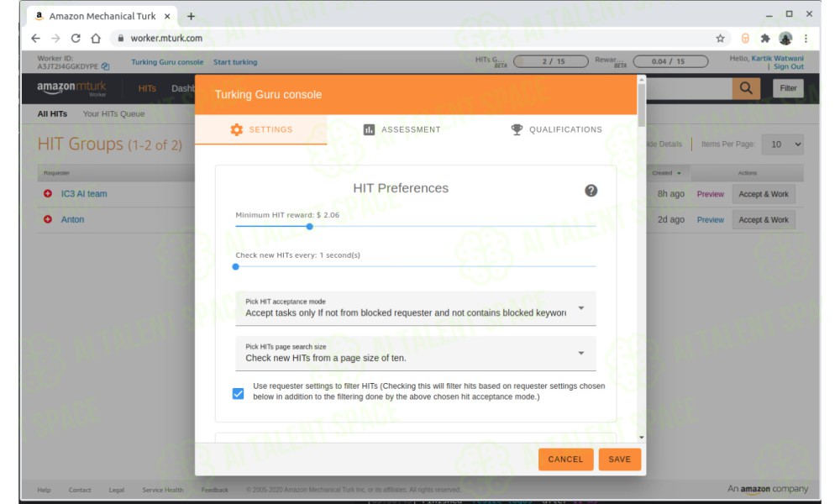Click the red plus beside IC3 AI team
Screen dimensions: 840x504
(x=48, y=193)
